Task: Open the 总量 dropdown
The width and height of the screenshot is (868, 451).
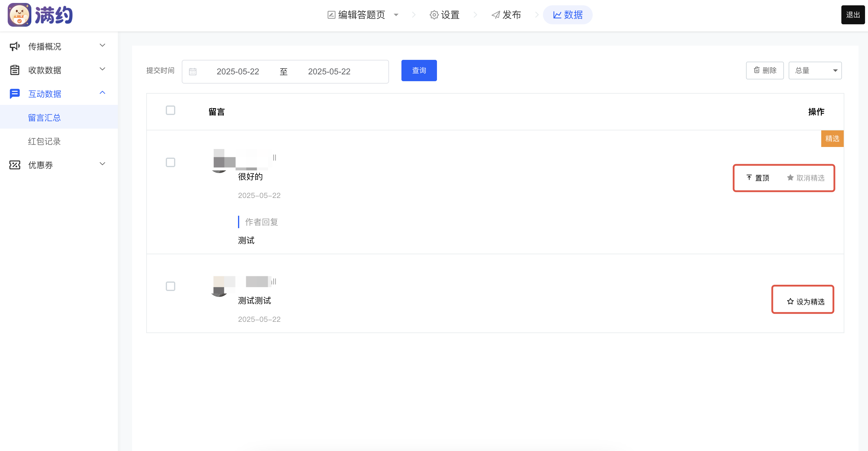Action: coord(815,71)
